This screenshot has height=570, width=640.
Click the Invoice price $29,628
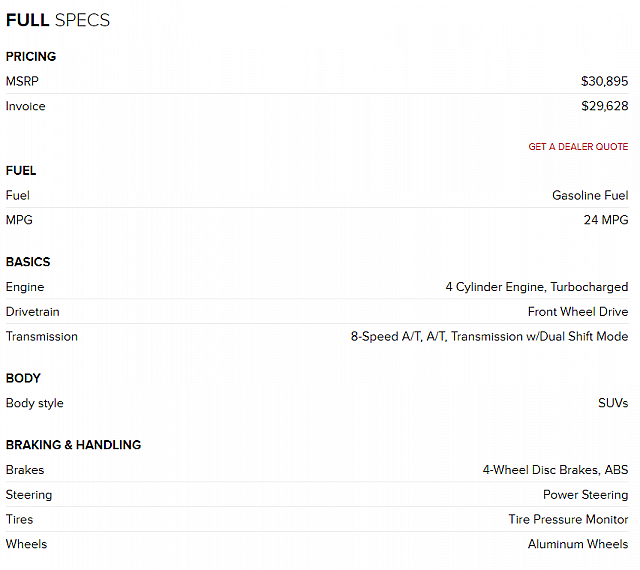tap(604, 106)
